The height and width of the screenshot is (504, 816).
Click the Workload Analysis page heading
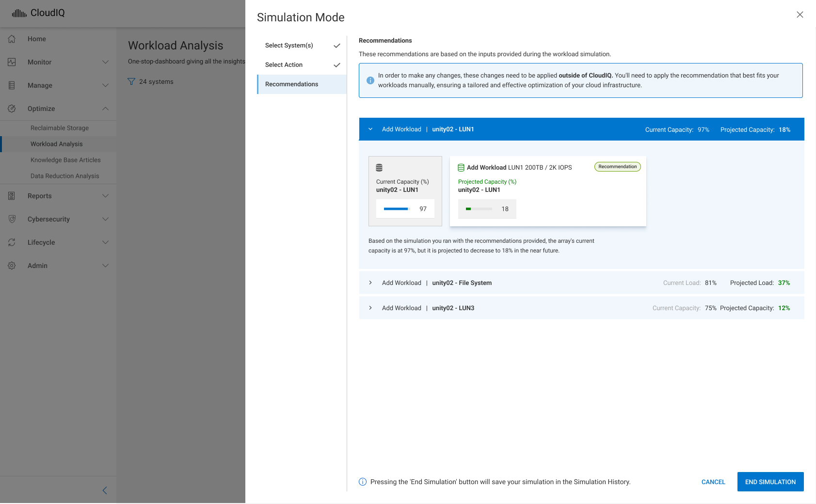click(176, 46)
